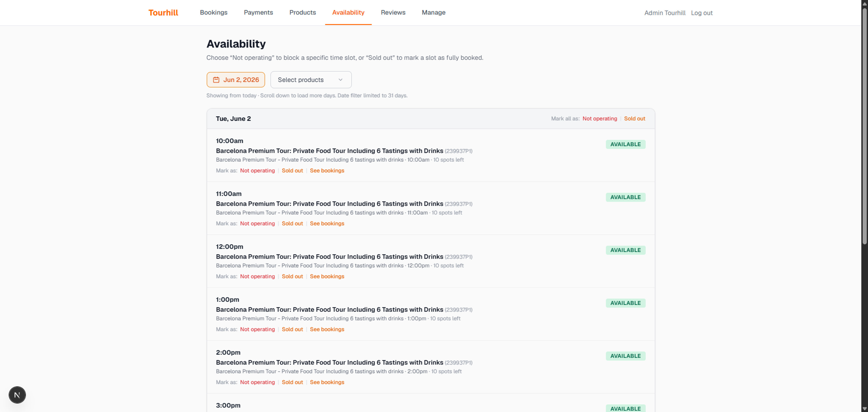This screenshot has height=412, width=868.
Task: Log out of the admin account
Action: pos(702,13)
